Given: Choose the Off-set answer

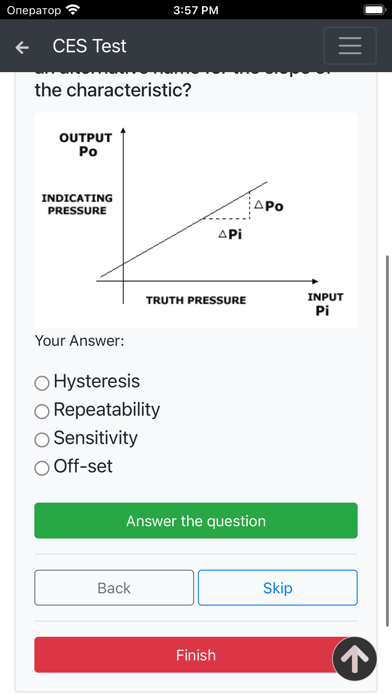Looking at the screenshot, I should (42, 468).
